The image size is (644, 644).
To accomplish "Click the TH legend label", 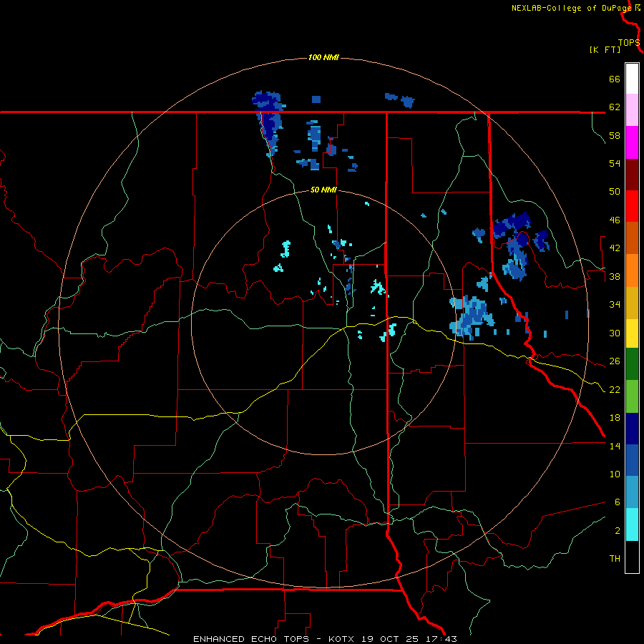I will pyautogui.click(x=615, y=559).
